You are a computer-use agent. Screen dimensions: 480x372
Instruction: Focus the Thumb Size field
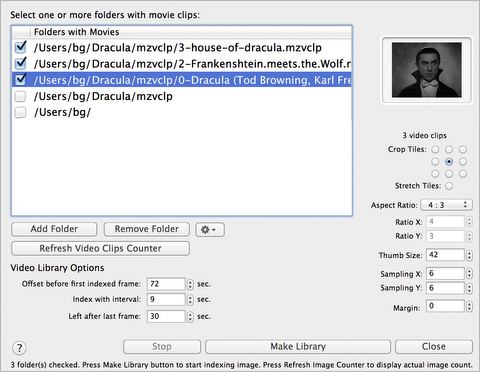(x=445, y=255)
